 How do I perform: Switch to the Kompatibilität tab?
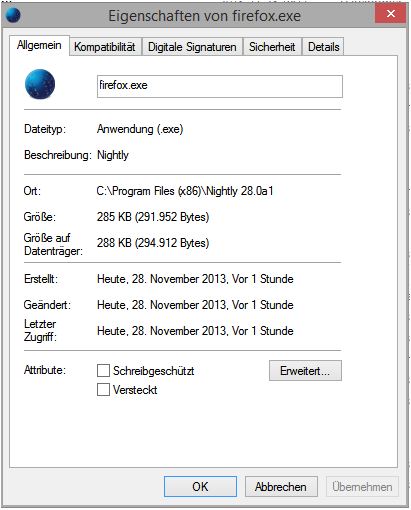pyautogui.click(x=105, y=47)
